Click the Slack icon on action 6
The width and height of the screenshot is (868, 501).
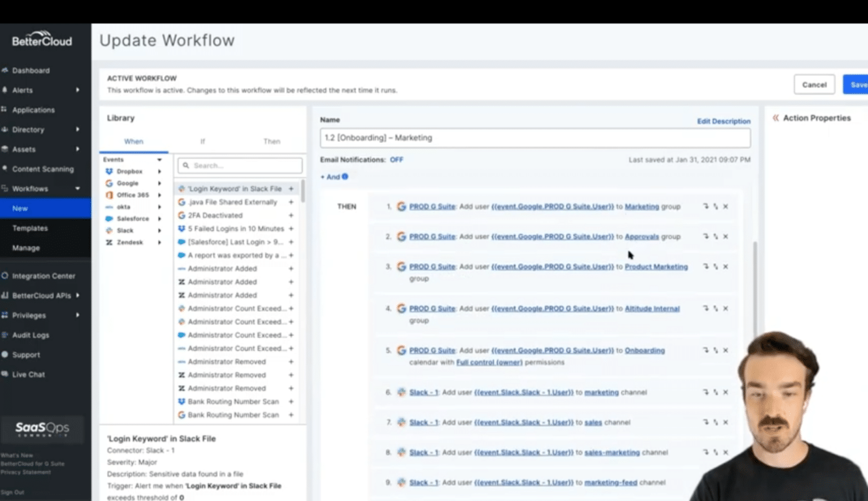coord(401,392)
